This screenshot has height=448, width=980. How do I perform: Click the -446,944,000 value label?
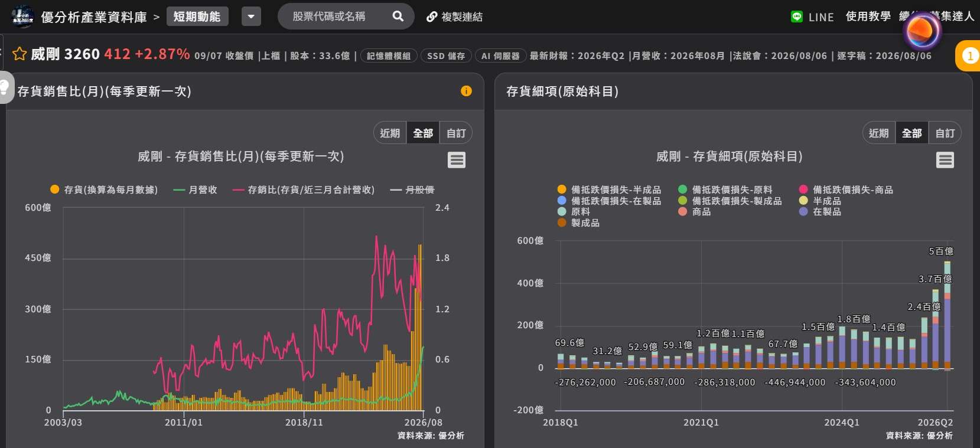point(795,382)
